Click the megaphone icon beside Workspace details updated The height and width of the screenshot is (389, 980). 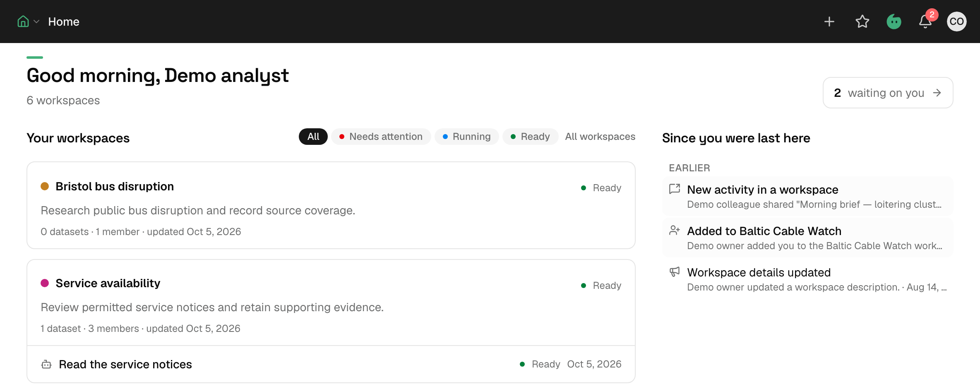coord(675,272)
